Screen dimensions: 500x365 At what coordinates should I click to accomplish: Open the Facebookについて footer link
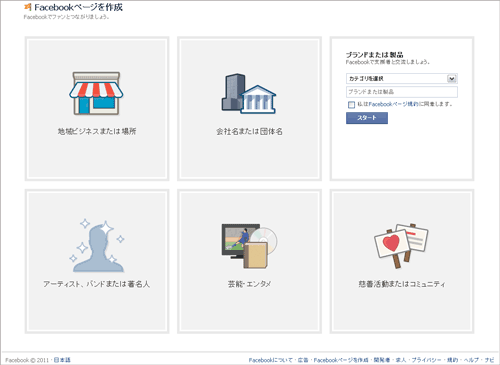[270, 360]
